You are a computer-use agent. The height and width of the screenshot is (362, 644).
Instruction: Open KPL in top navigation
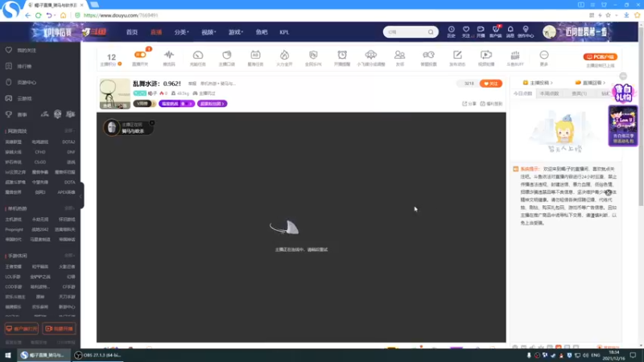[x=284, y=32]
